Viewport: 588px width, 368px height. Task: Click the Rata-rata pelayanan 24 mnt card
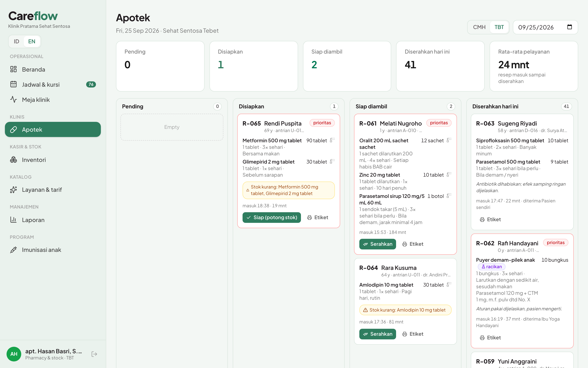click(534, 66)
